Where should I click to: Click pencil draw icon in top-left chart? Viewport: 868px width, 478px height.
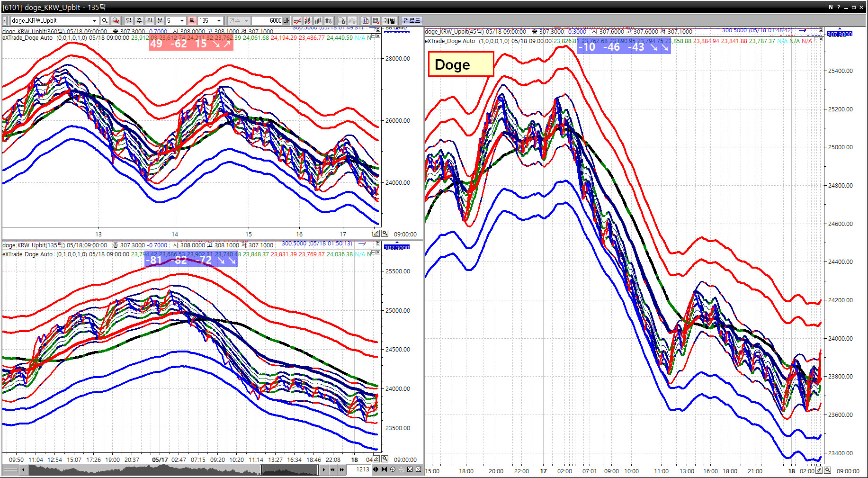coord(376,234)
